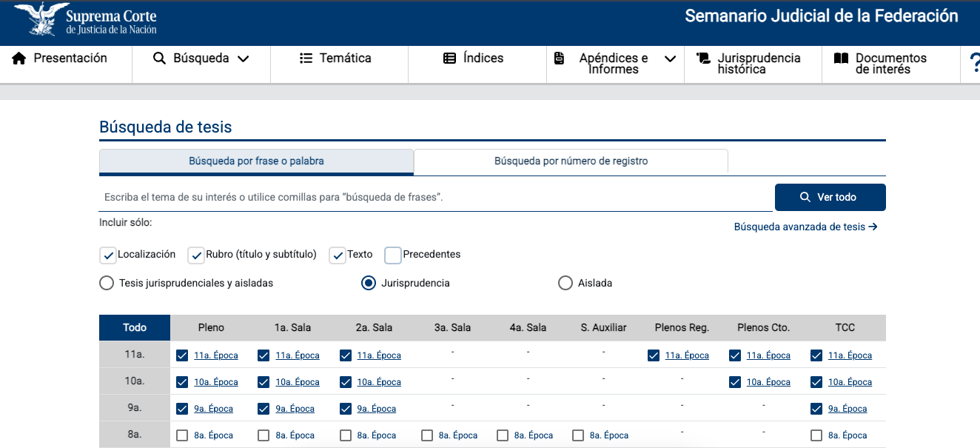This screenshot has width=980, height=448.
Task: Click the scroll icon beside Jurisprudencia histórica
Action: [703, 58]
